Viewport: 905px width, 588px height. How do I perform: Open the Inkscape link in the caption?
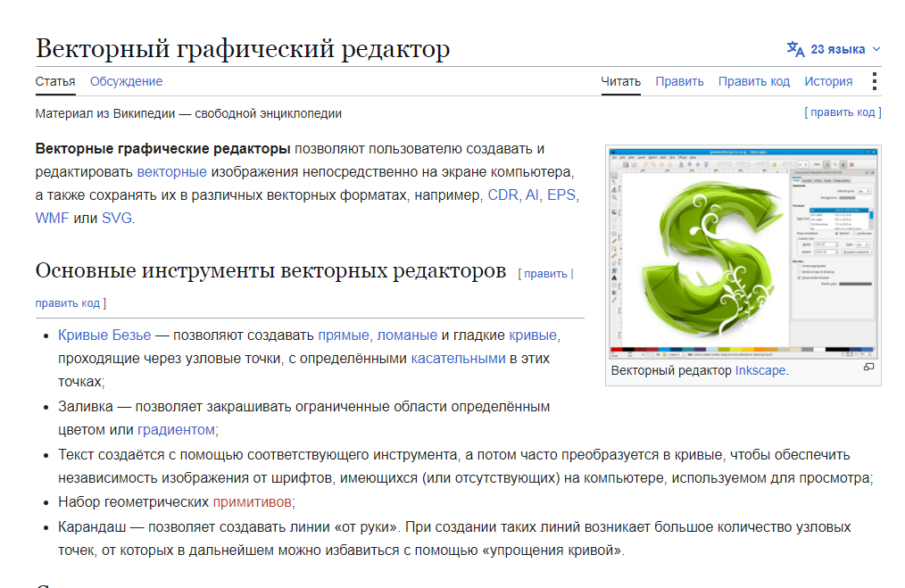[x=760, y=370]
